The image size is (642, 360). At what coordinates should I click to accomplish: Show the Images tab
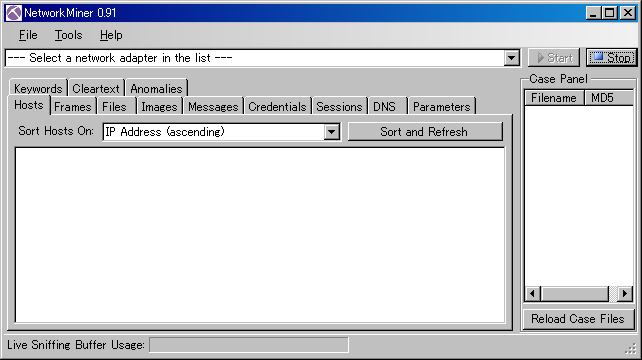pyautogui.click(x=159, y=106)
